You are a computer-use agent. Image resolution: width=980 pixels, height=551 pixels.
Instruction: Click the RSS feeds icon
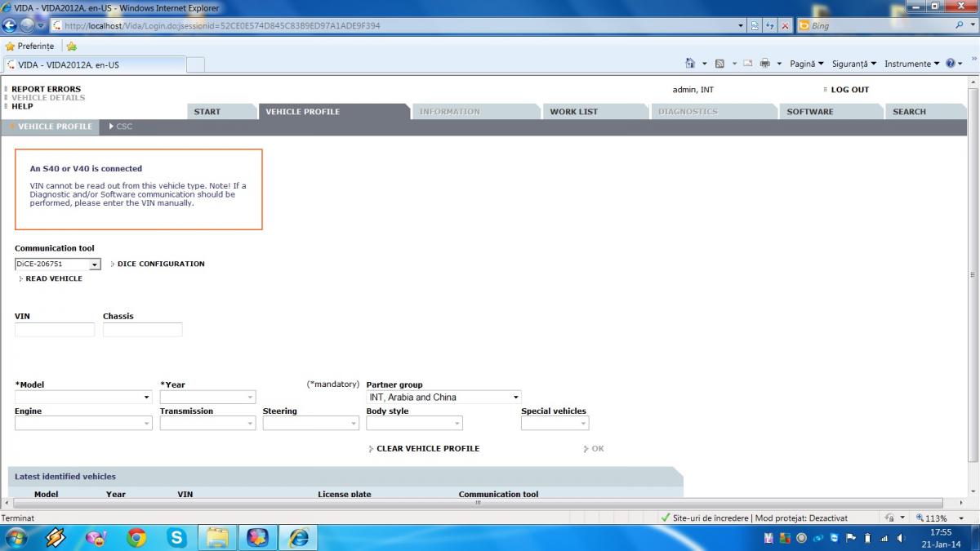click(x=719, y=64)
